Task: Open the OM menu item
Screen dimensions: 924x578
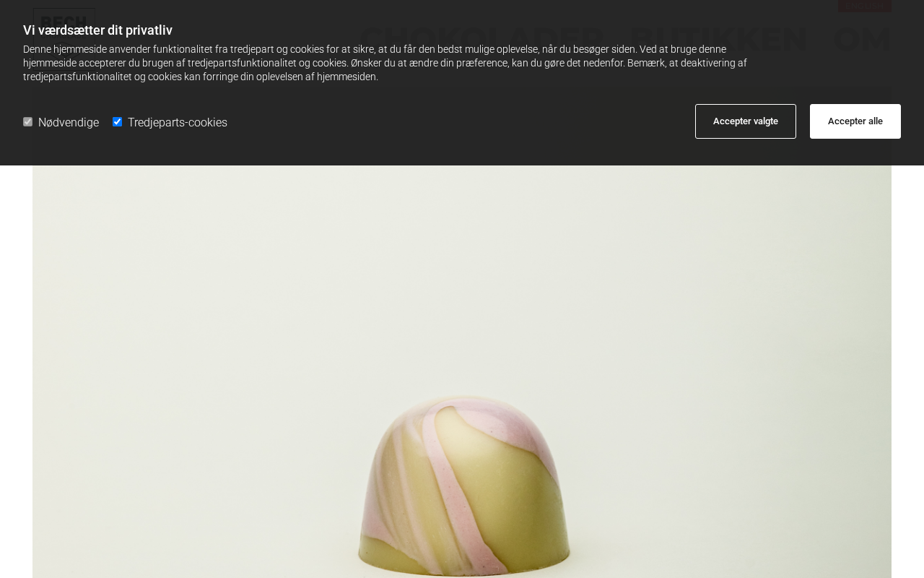Action: [862, 39]
